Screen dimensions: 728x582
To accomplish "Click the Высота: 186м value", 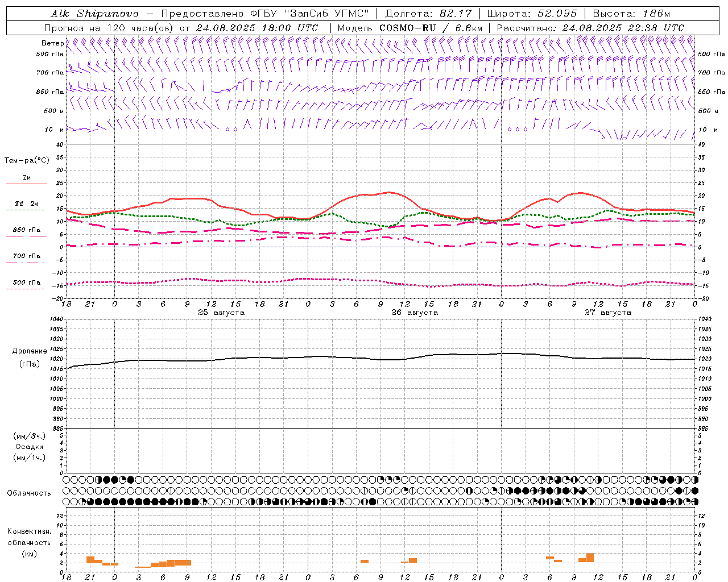I will [x=631, y=14].
